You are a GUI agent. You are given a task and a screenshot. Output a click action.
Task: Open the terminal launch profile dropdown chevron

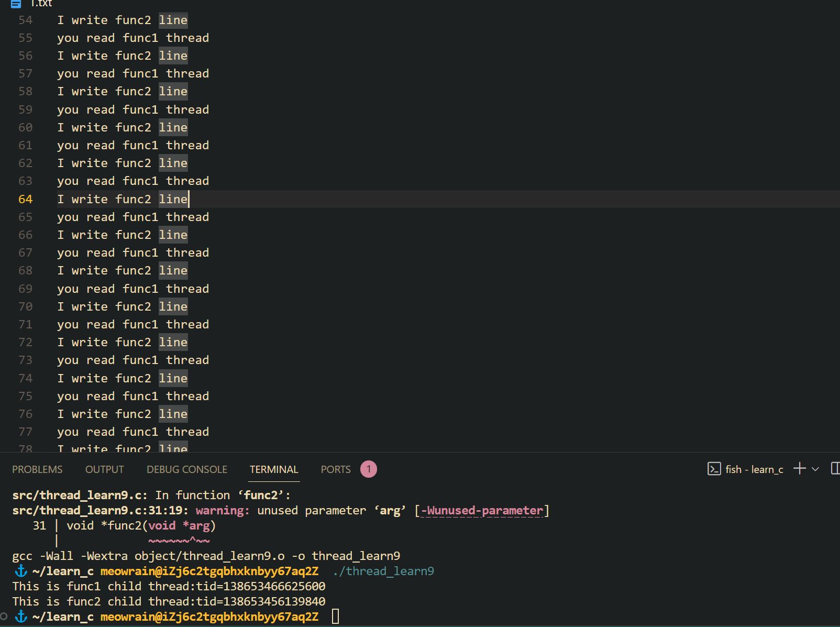815,469
